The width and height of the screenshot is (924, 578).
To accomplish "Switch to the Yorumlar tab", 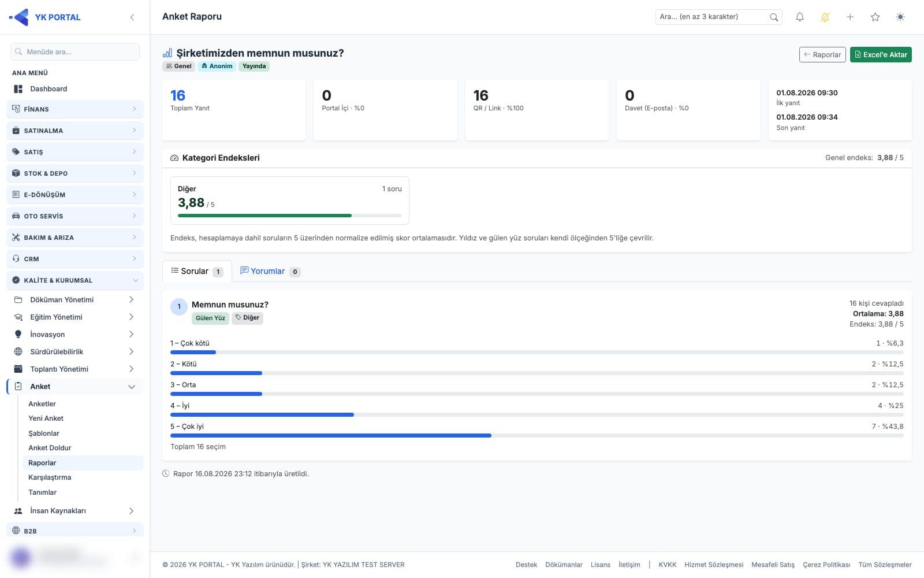I will click(x=270, y=271).
